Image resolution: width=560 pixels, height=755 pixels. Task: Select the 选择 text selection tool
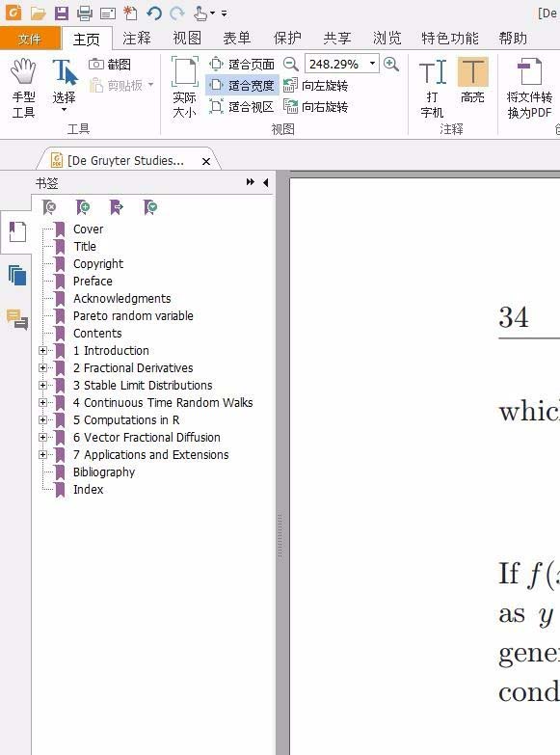coord(64,87)
